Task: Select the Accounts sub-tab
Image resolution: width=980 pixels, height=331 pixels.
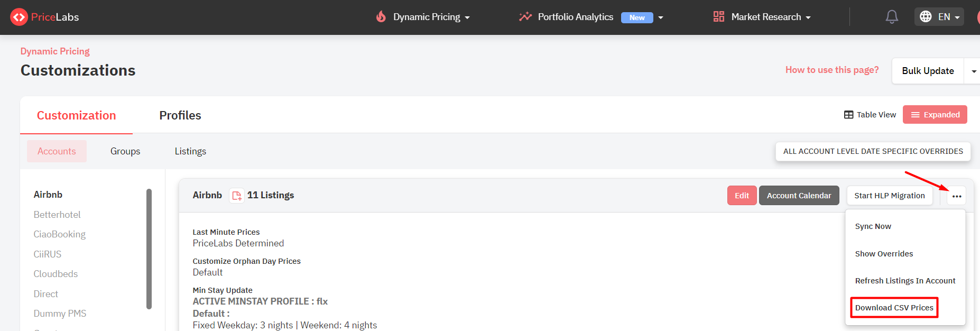Action: tap(57, 151)
